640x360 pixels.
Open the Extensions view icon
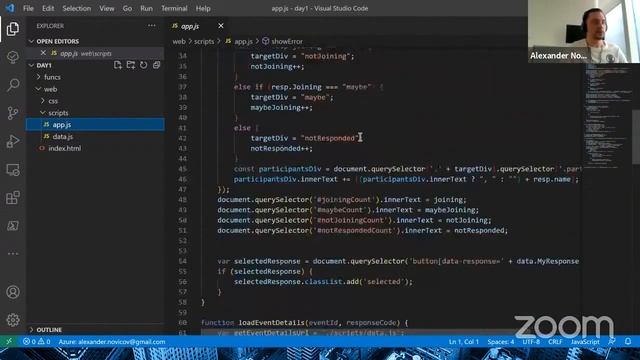(13, 198)
